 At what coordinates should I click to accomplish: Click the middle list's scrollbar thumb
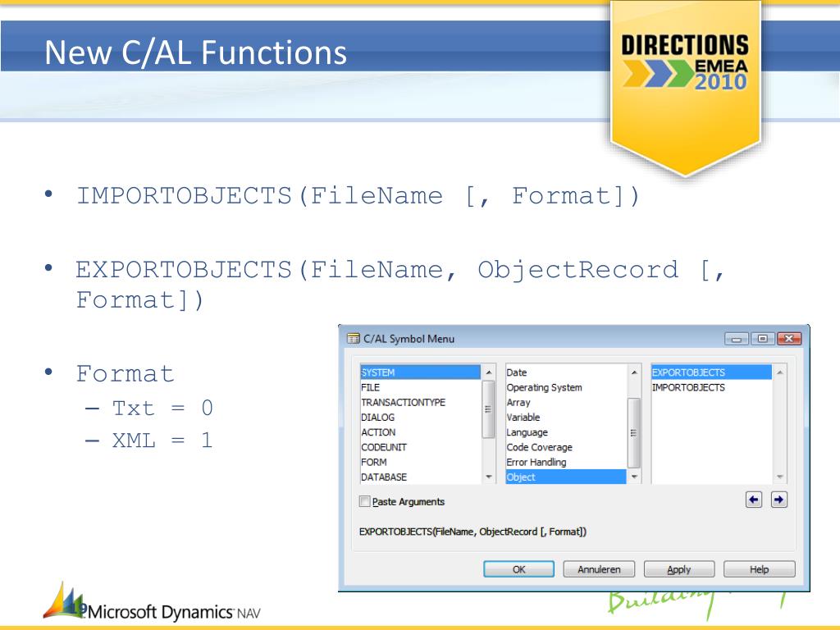coord(634,433)
